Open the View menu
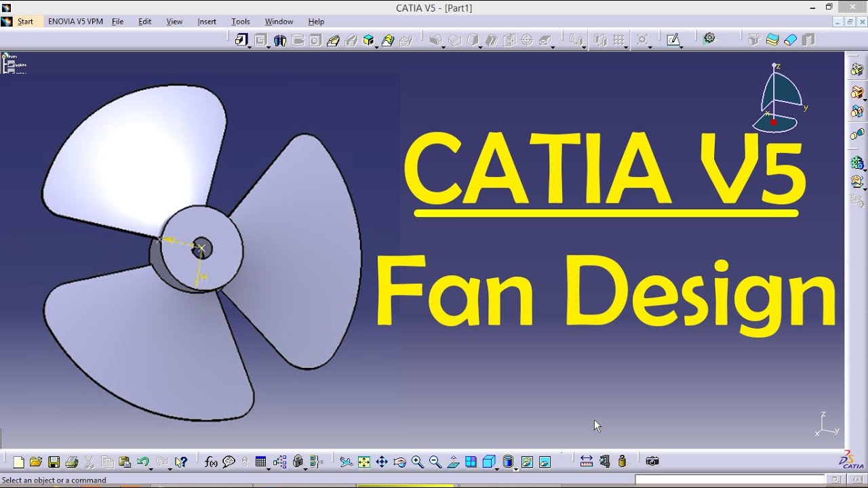 click(x=174, y=22)
